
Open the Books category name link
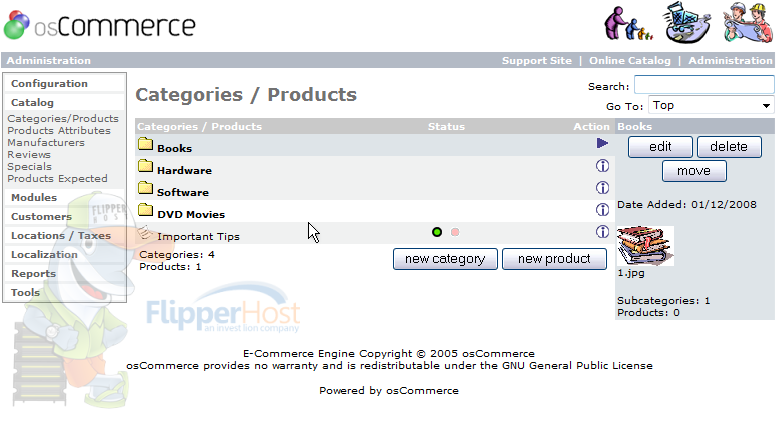[174, 148]
